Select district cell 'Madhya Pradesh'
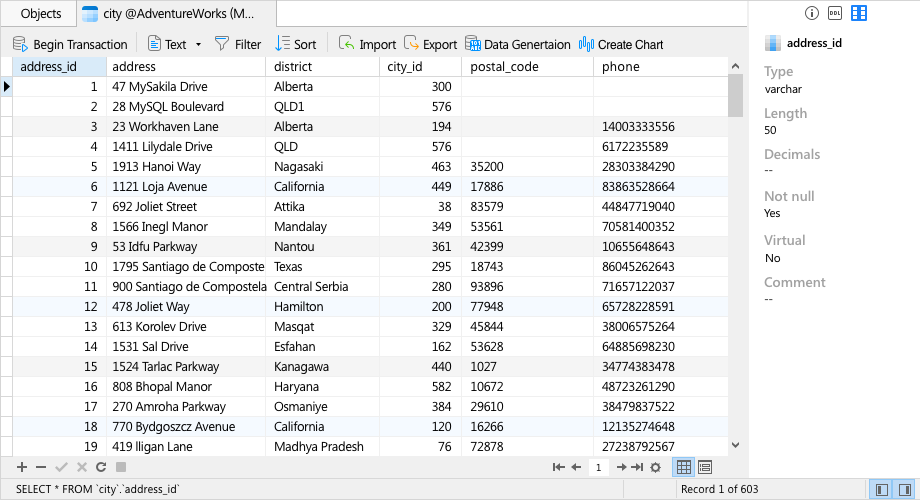 (x=323, y=447)
